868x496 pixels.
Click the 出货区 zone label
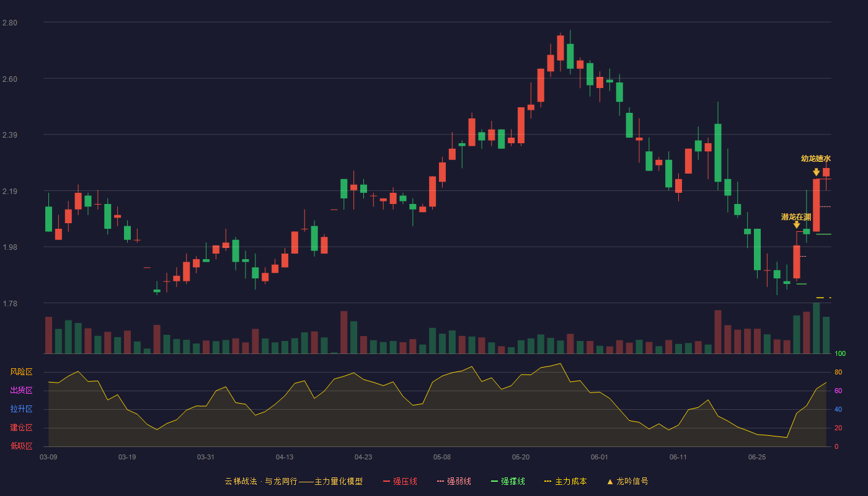pos(21,391)
